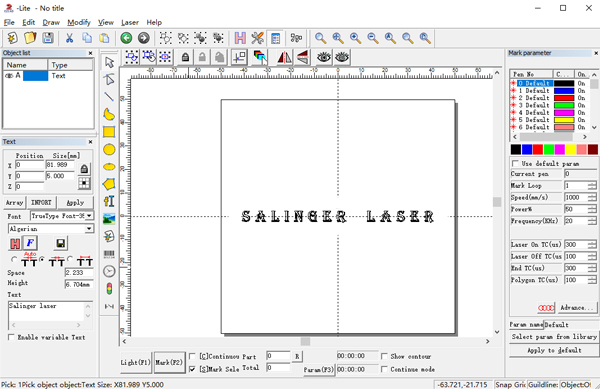Toggle the Use default param checkbox
Screen dimensions: 600x389
pyautogui.click(x=515, y=163)
